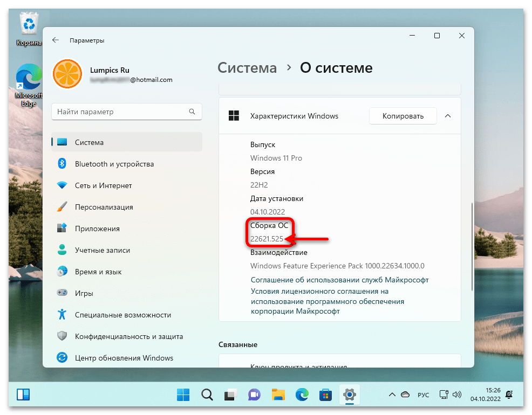The image size is (532, 415).
Task: Click Windows Feature Experience Pack text
Action: click(x=337, y=266)
